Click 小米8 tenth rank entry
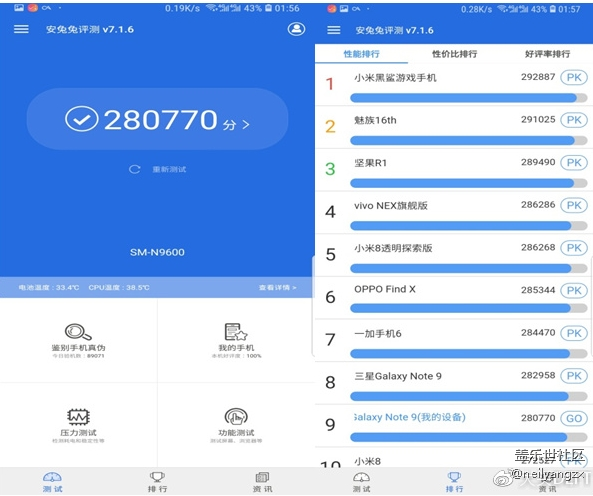Image resolution: width=593 pixels, height=496 pixels. (x=368, y=461)
